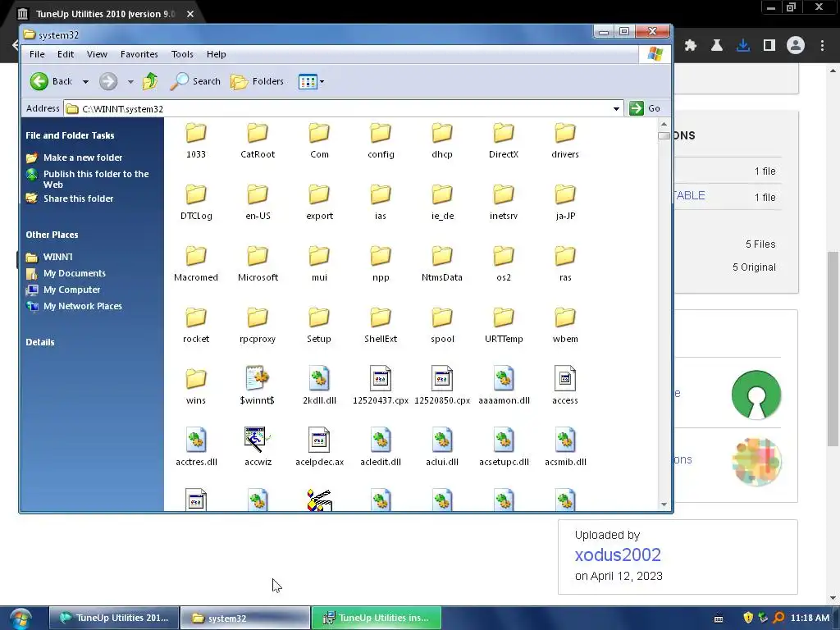The image size is (840, 630).
Task: Select the acsmib.dll file
Action: pos(565,447)
